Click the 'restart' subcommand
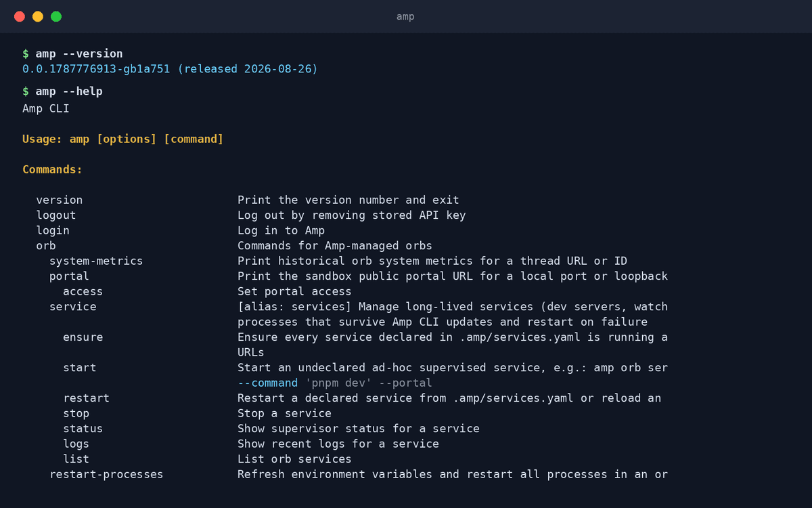Viewport: 812px width, 508px height. (x=86, y=398)
